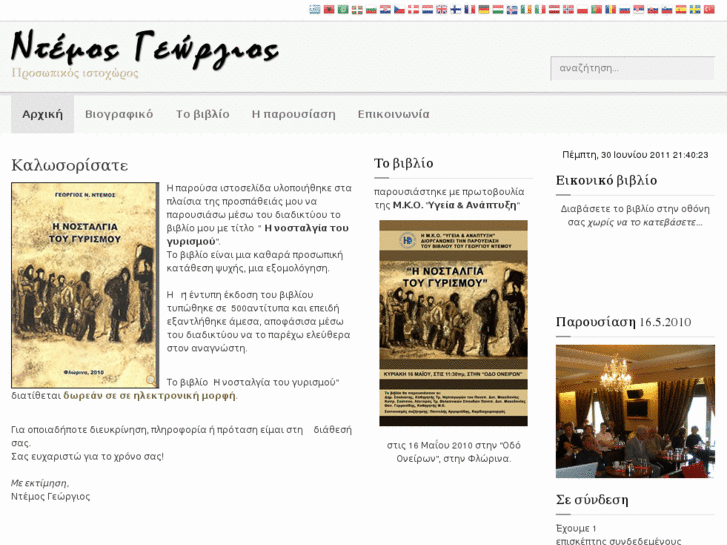Click the Danish flag icon
Viewport: 727px width, 545px height.
414,9
